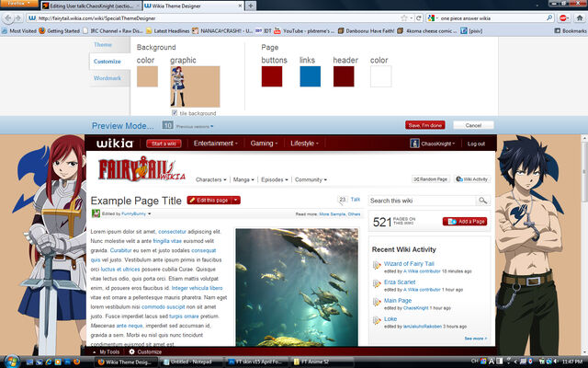588x368 pixels.
Task: Open YouTube bookmark in bookmarks bar
Action: pyautogui.click(x=304, y=30)
